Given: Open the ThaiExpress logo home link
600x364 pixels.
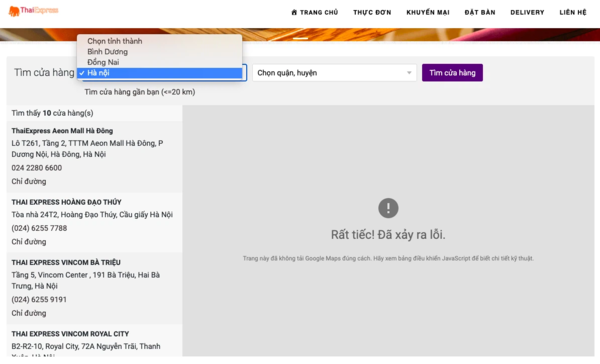Looking at the screenshot, I should point(33,11).
